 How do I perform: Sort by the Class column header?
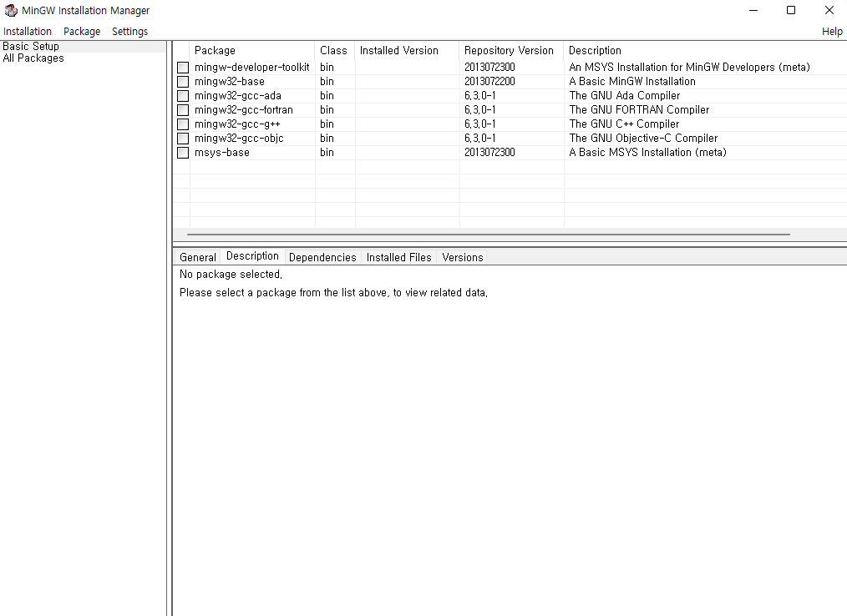(334, 50)
